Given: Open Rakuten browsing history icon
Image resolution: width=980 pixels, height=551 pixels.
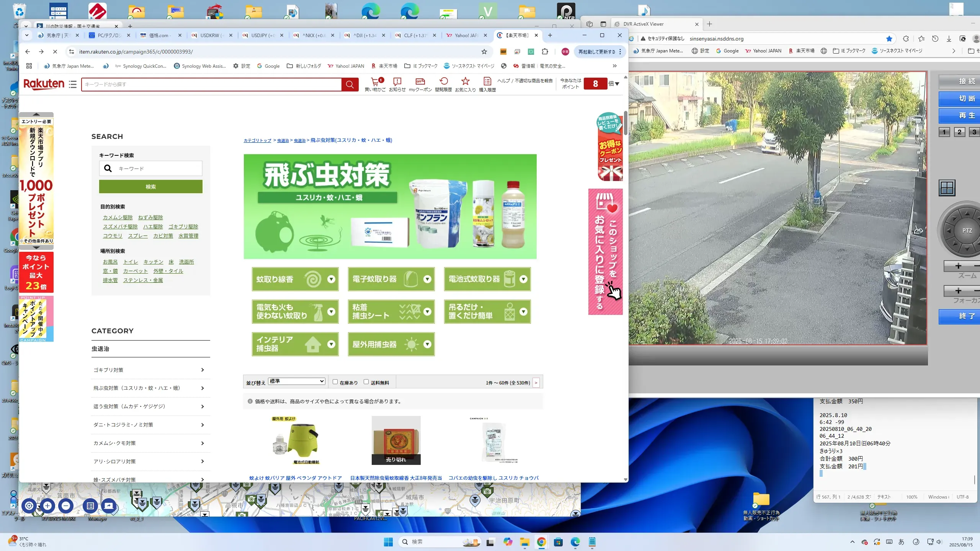Looking at the screenshot, I should (x=443, y=82).
